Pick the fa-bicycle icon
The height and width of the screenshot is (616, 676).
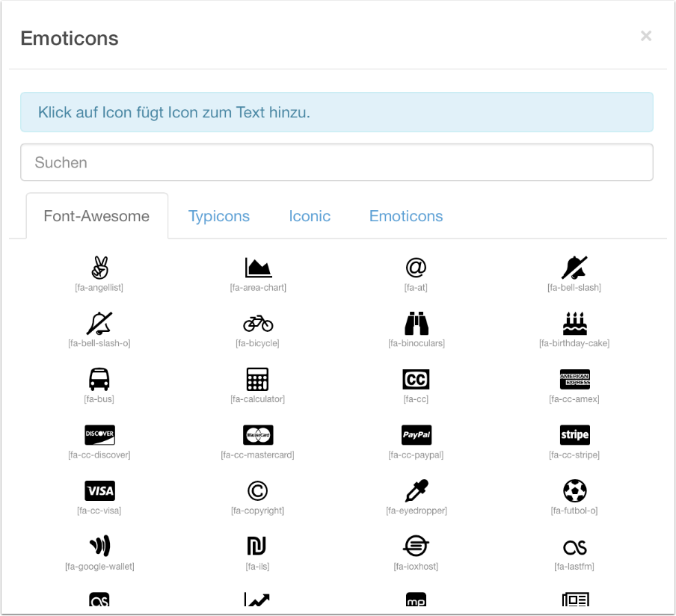[258, 324]
